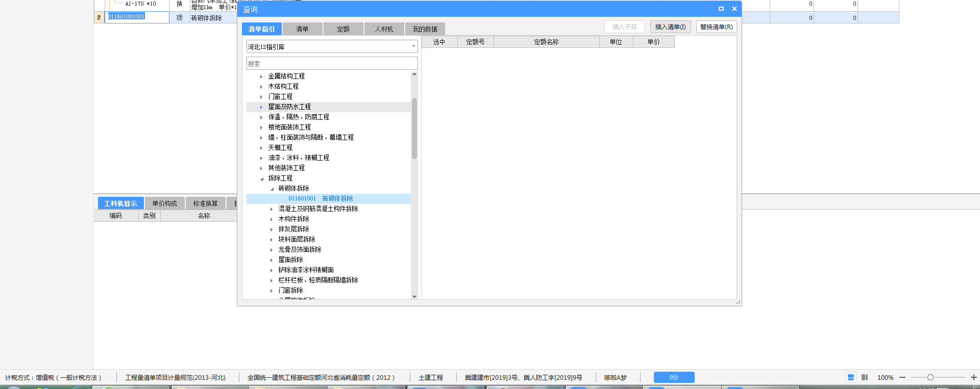Viewport: 980px width, 389px height.
Task: Open the 单价构成 bottom tab
Action: click(164, 203)
